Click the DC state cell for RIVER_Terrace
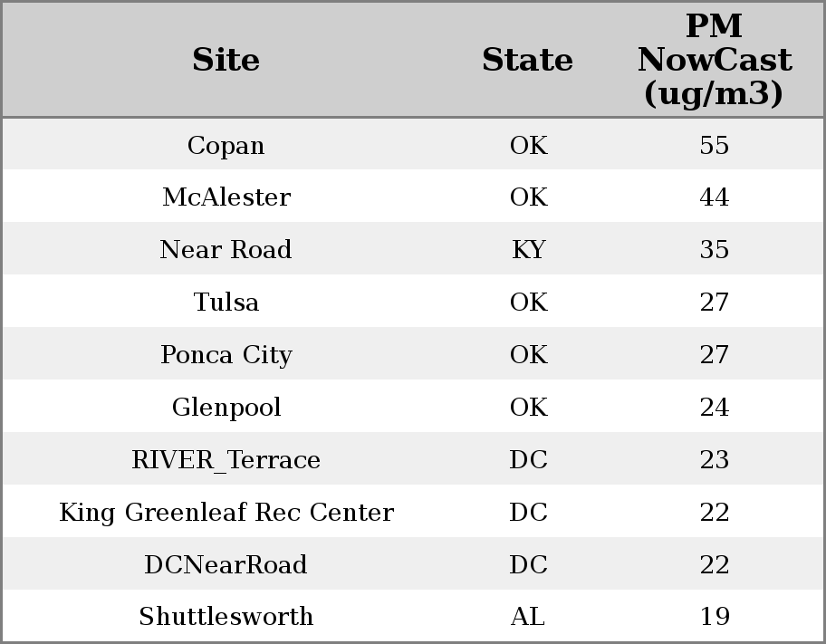The width and height of the screenshot is (826, 644). coord(528,460)
